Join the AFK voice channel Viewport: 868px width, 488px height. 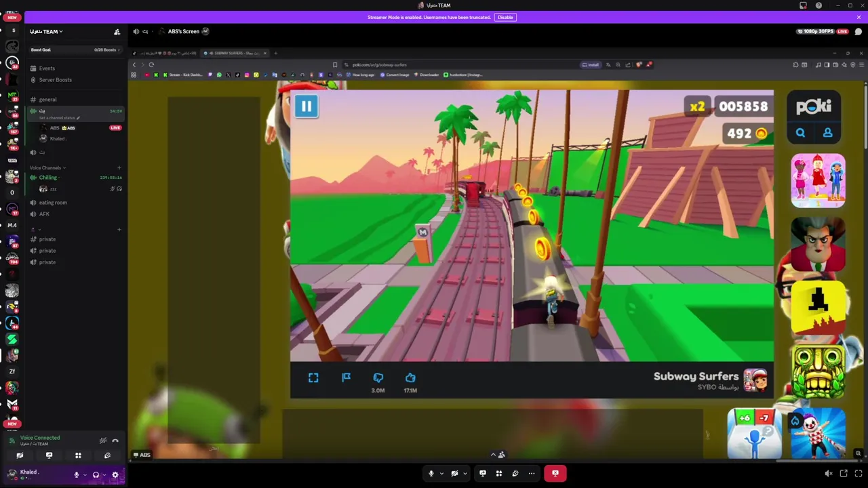click(75, 214)
